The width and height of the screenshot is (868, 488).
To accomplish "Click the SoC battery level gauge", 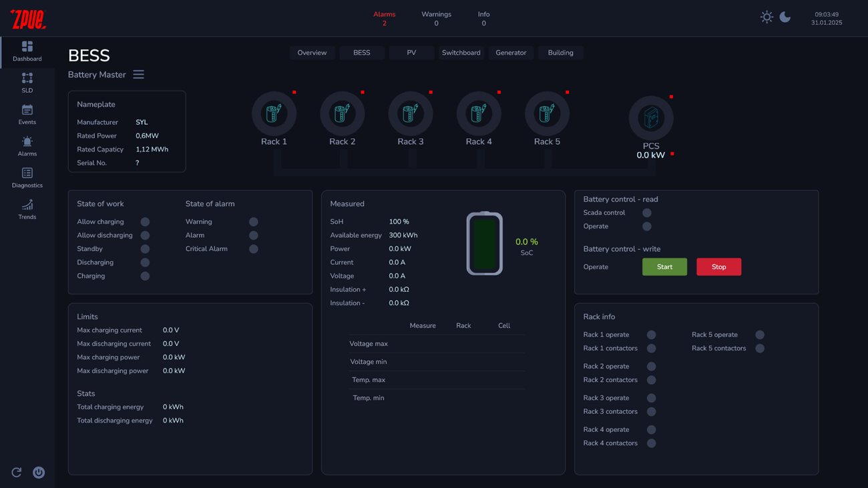I will [x=484, y=244].
